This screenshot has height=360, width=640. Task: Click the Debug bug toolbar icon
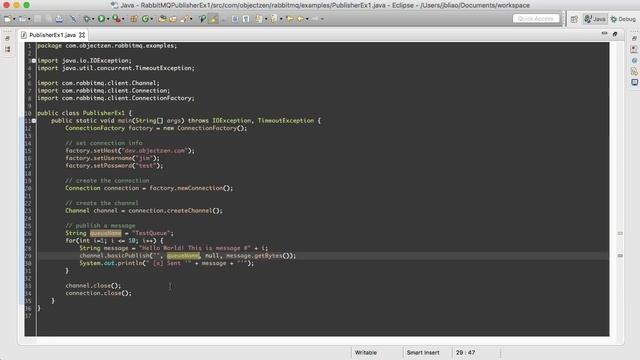point(87,19)
